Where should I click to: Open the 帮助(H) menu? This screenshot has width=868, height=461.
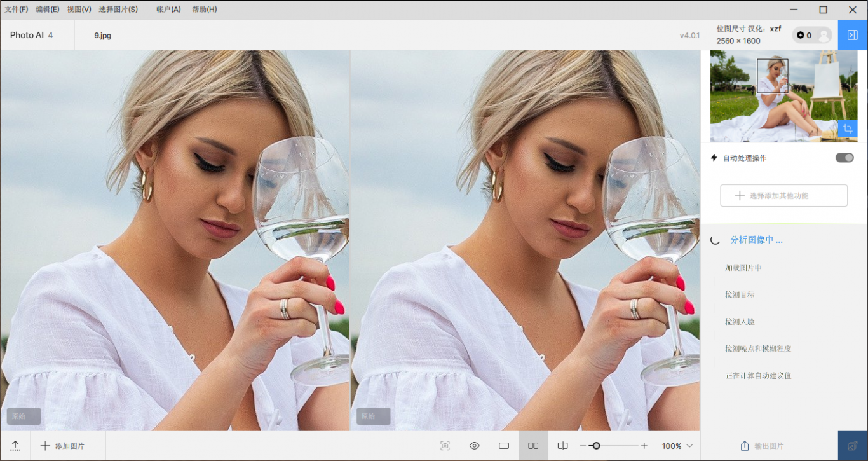click(x=204, y=10)
